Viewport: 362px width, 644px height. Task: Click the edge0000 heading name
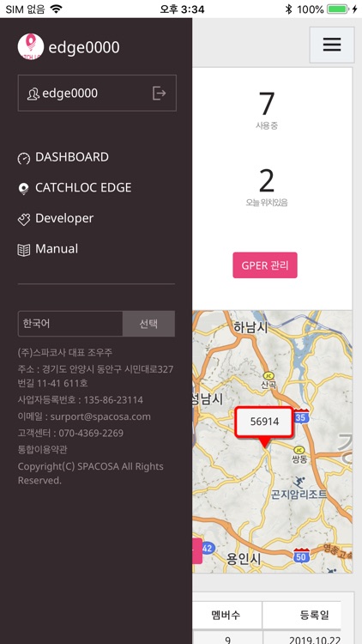(84, 47)
